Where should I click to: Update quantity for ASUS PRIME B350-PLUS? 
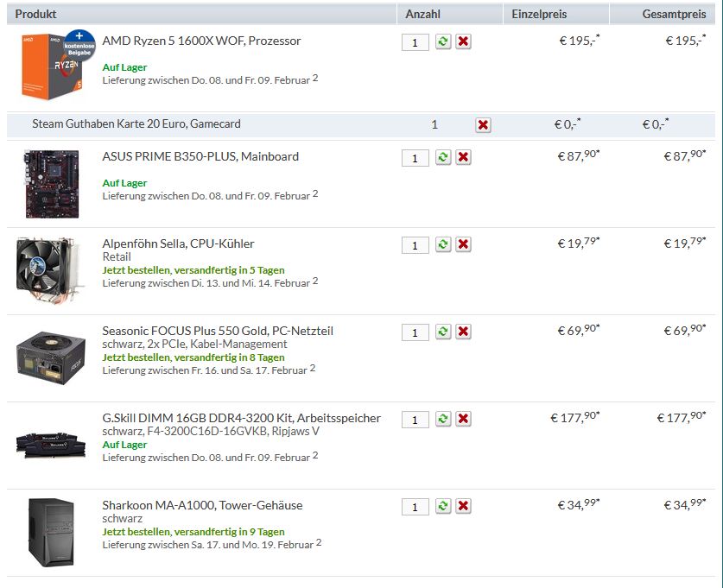(443, 157)
